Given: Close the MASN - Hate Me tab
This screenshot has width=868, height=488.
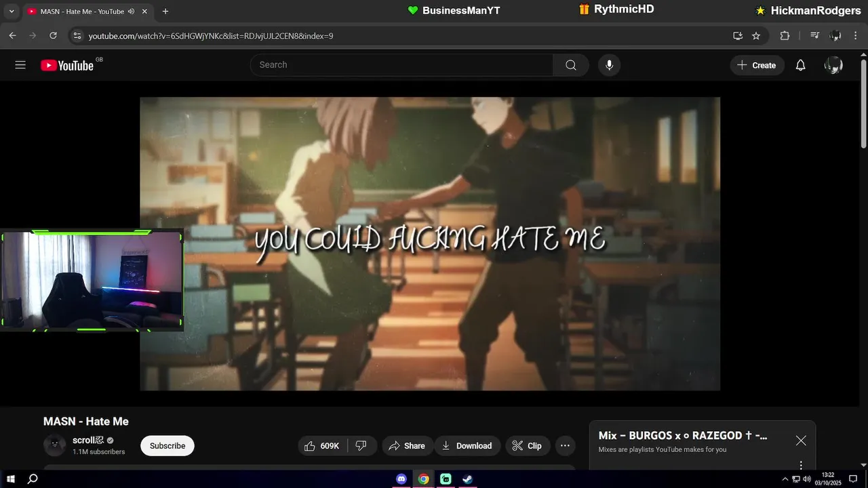Looking at the screenshot, I should [144, 12].
